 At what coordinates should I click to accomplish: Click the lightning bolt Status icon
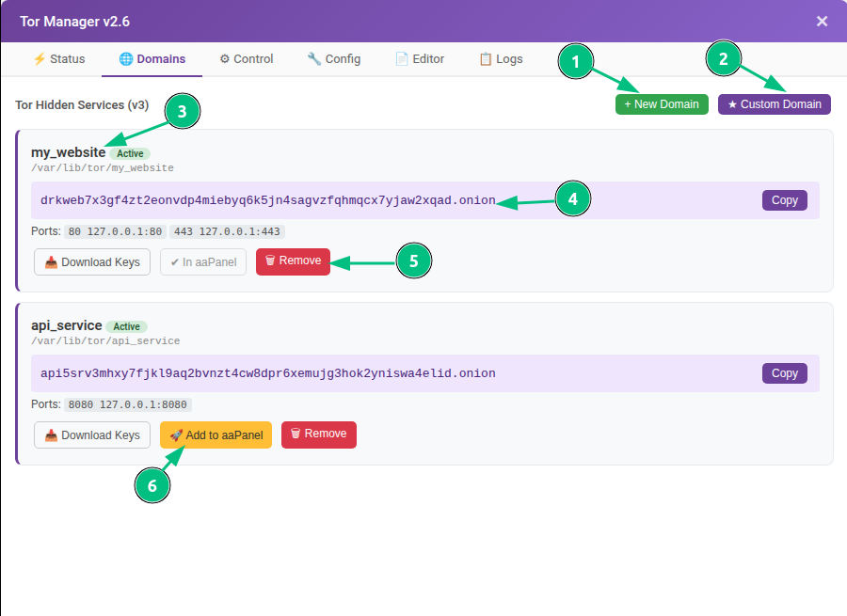click(x=40, y=59)
